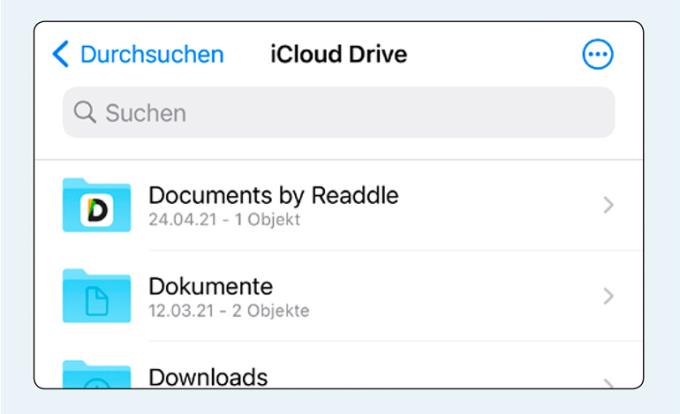
Task: Open the circled ellipsis more-options menu
Action: (x=598, y=54)
